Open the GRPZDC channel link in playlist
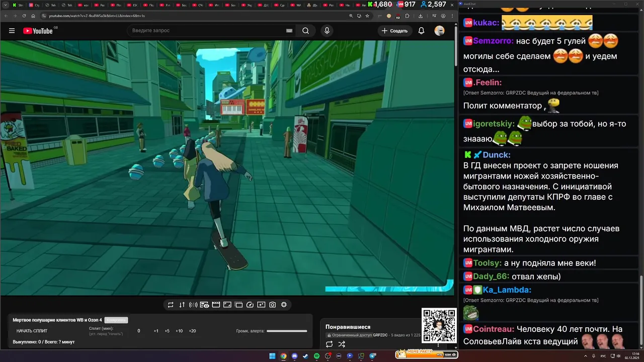644x362 pixels. pos(380,335)
